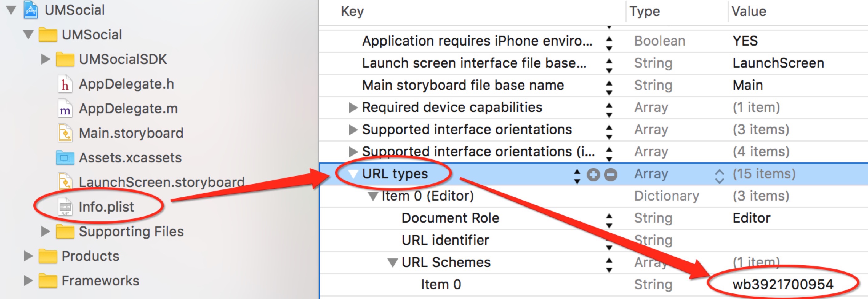The height and width of the screenshot is (299, 868).
Task: Expand the Products group
Action: pyautogui.click(x=28, y=256)
